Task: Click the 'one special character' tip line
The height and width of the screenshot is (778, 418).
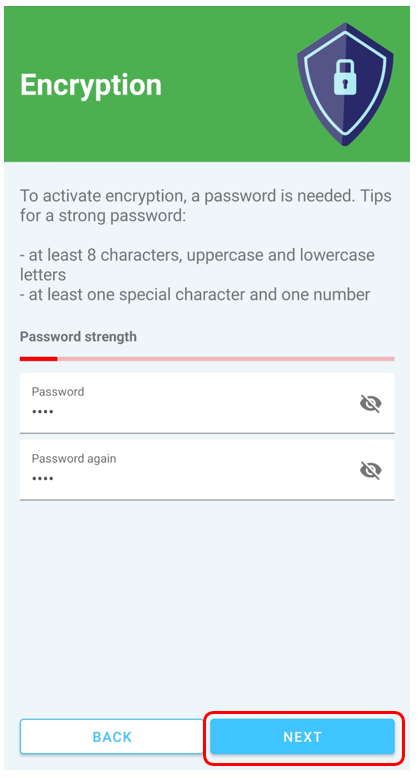Action: [195, 294]
